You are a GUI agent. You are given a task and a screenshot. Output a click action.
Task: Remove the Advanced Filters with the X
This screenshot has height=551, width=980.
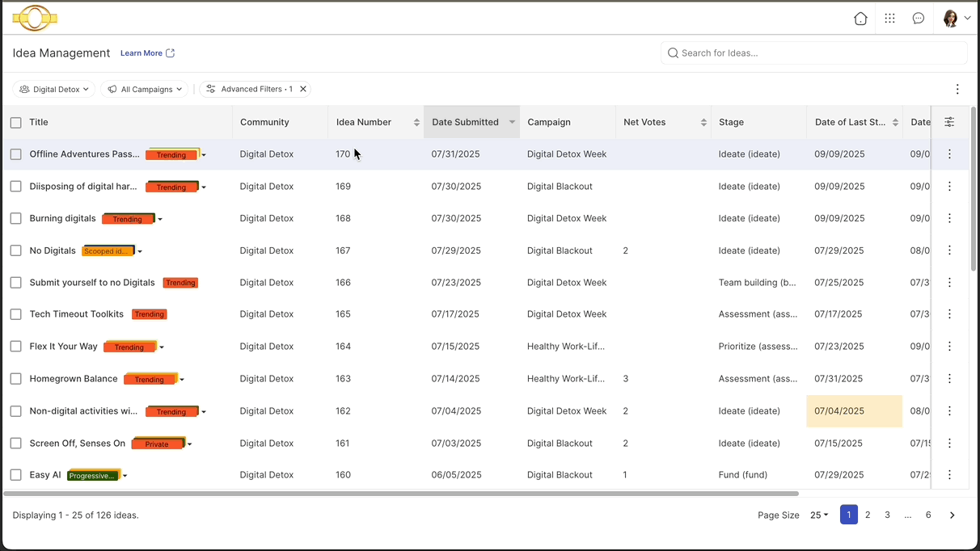click(x=303, y=89)
